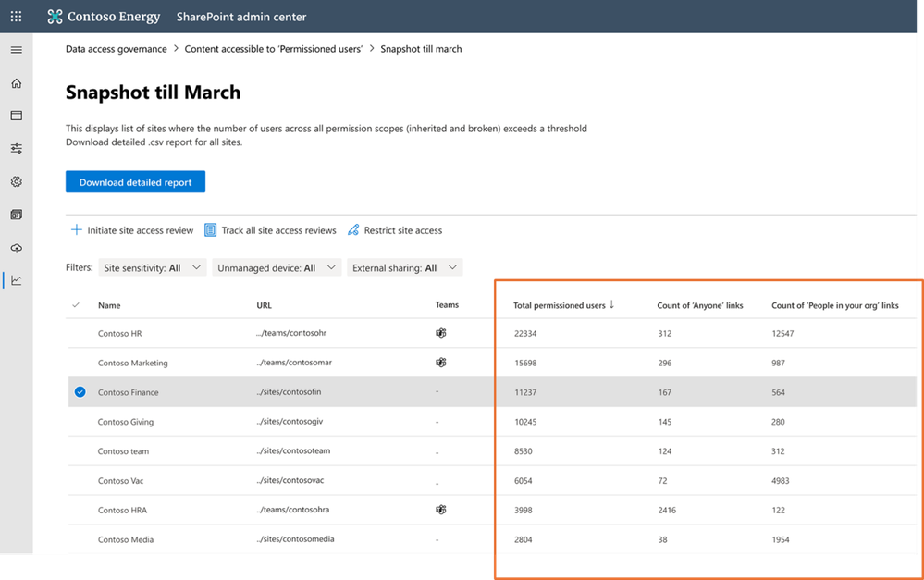Click Download detailed report button
This screenshot has width=924, height=580.
coord(135,182)
